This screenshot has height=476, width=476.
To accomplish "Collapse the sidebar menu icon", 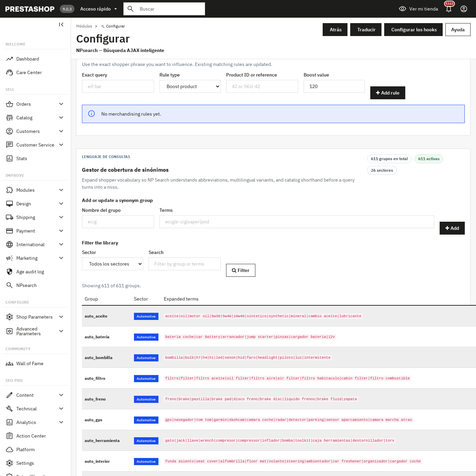I will point(61,24).
